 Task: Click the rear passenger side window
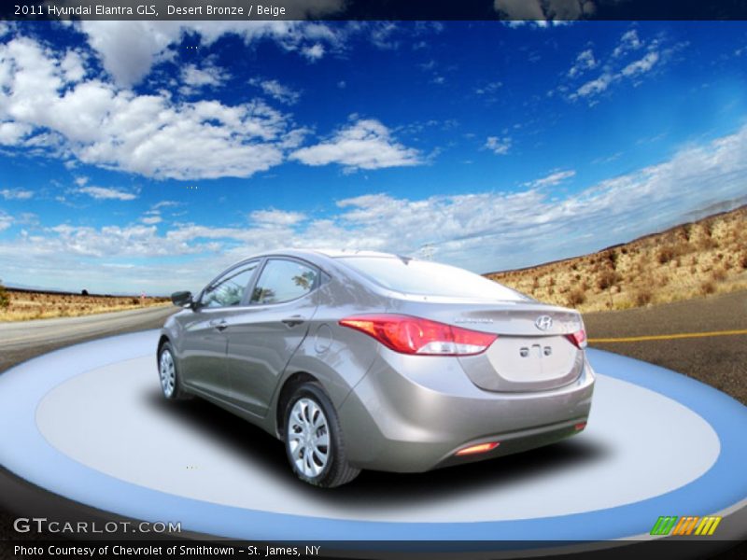[284, 281]
